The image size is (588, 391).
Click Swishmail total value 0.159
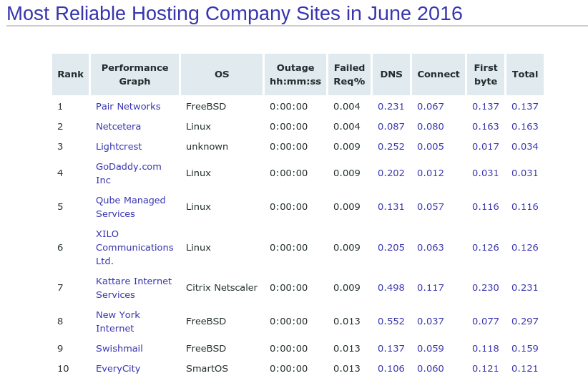[x=524, y=349]
